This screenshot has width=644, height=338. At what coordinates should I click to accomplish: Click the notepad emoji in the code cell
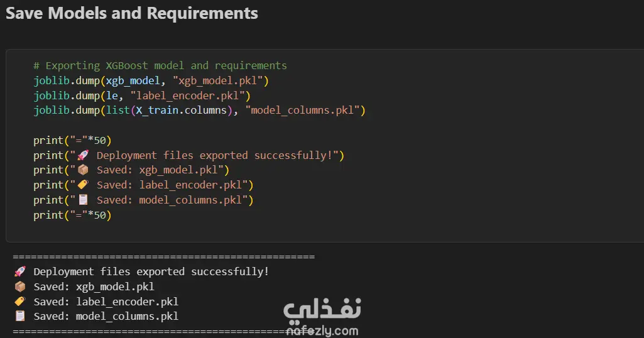click(83, 200)
